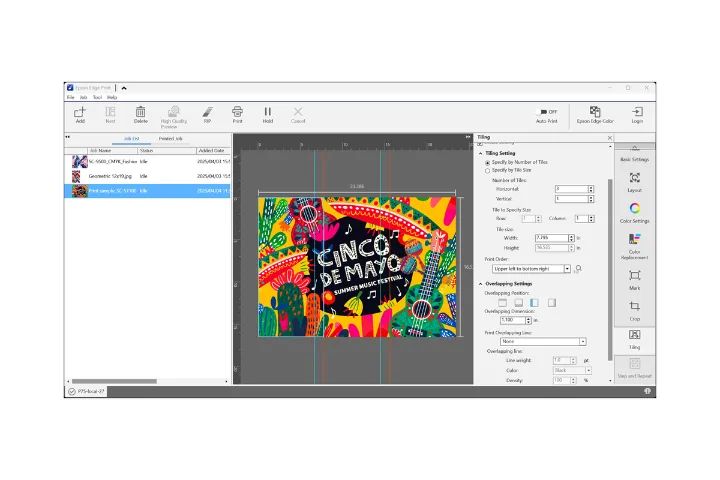The image size is (720, 480).
Task: Select Specify by Tile Size radio
Action: (488, 170)
